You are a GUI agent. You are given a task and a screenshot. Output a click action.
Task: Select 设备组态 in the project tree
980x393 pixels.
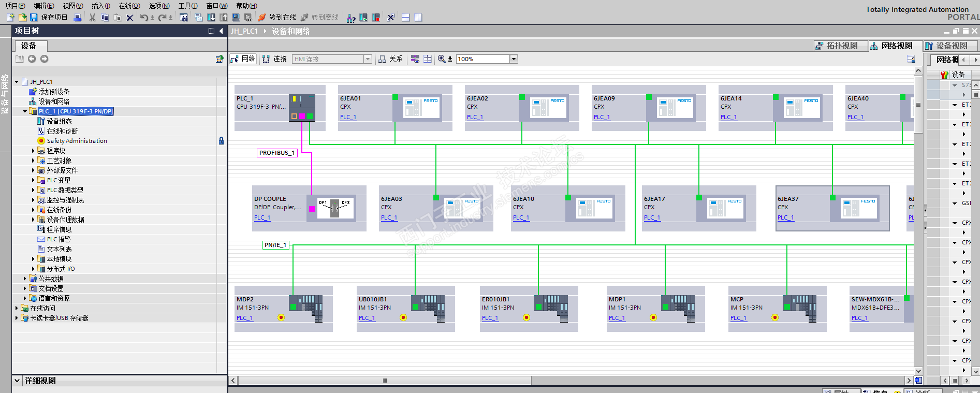59,121
